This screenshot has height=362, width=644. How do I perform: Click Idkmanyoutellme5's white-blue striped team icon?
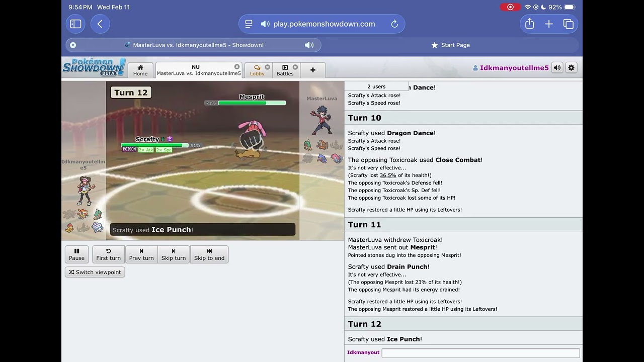pyautogui.click(x=97, y=228)
